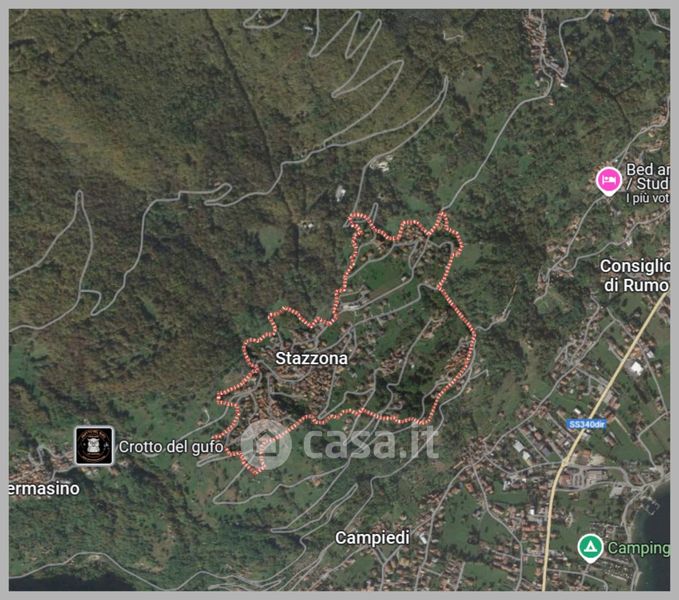
Task: Select the Camping label text
Action: [639, 548]
